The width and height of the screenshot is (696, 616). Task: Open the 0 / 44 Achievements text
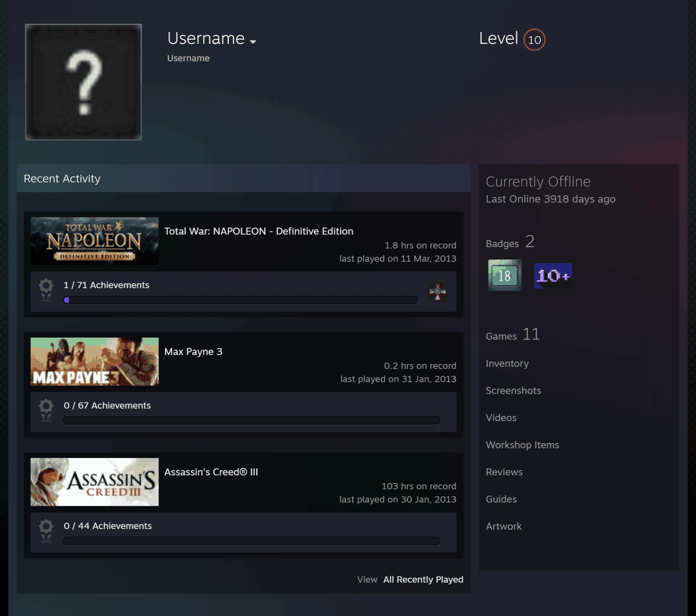(108, 526)
